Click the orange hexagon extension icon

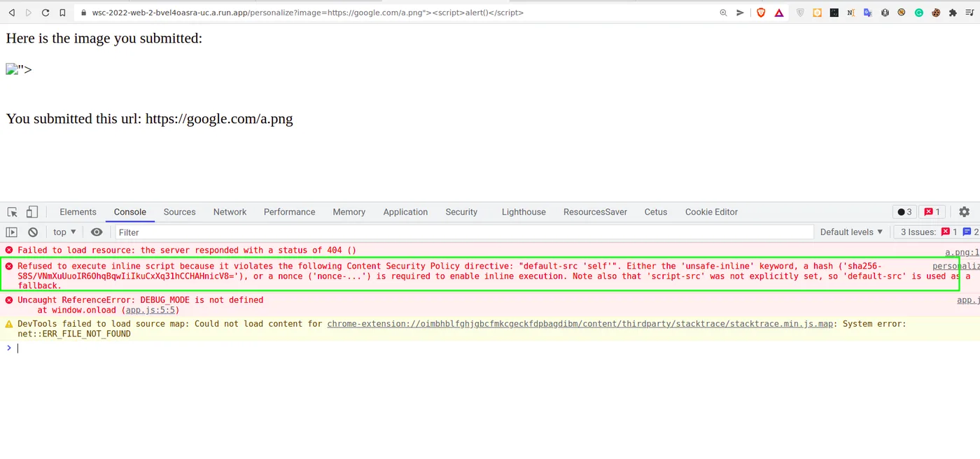817,13
